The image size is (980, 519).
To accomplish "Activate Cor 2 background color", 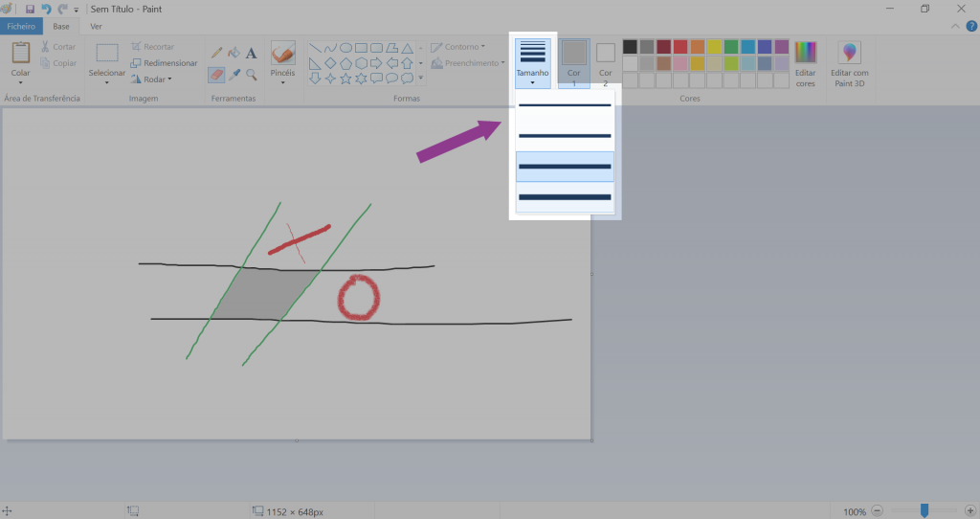I will [606, 63].
